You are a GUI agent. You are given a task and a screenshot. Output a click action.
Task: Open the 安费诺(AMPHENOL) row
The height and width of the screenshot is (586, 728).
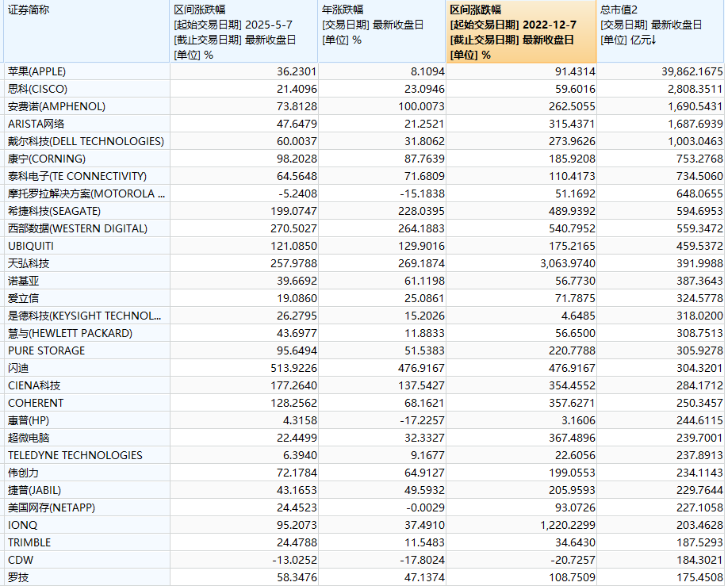(56, 106)
